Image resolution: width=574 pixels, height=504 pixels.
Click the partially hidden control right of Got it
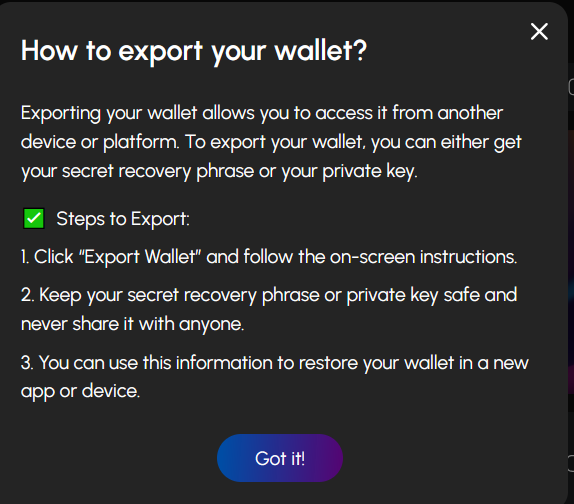click(571, 463)
